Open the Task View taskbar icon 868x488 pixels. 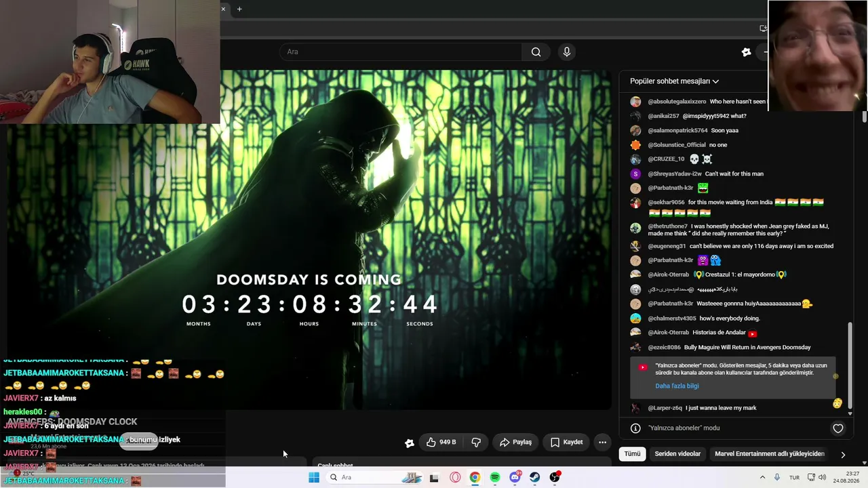(x=434, y=477)
